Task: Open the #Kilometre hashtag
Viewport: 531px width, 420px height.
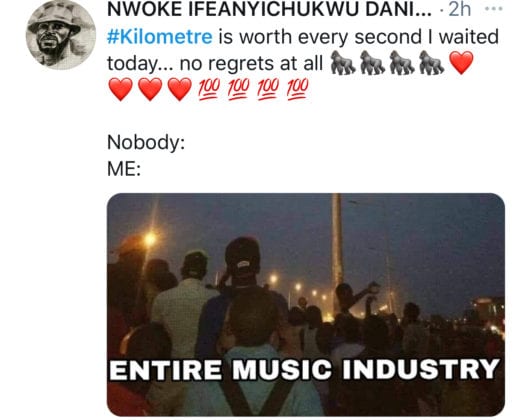Action: pos(160,37)
